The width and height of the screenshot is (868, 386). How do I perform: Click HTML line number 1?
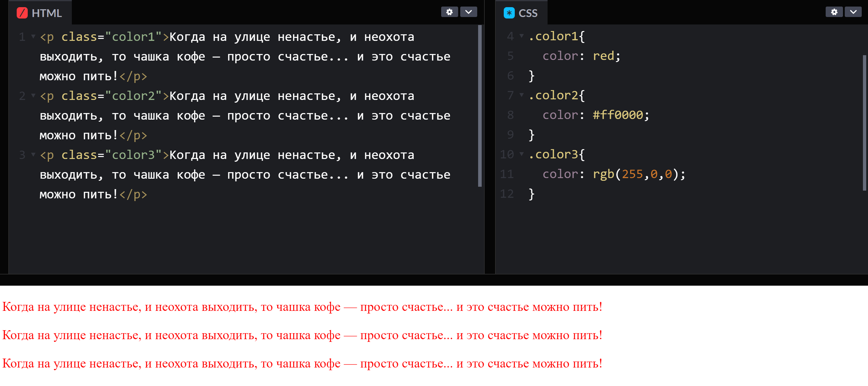(x=22, y=37)
